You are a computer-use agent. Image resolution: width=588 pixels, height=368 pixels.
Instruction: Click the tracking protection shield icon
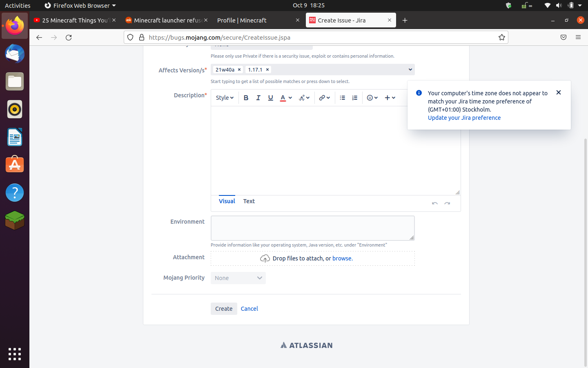tap(130, 37)
